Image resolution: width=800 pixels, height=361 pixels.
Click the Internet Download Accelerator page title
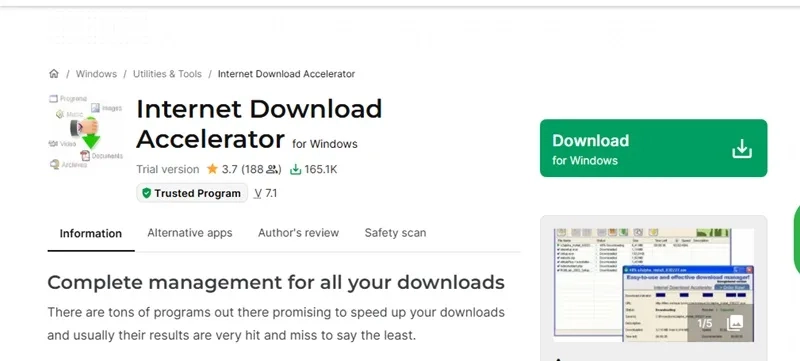coord(259,123)
